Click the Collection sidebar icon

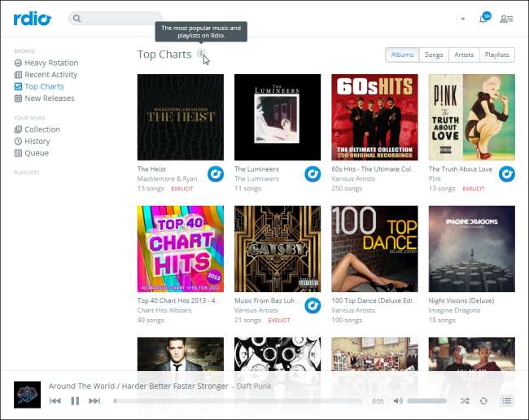pos(18,129)
